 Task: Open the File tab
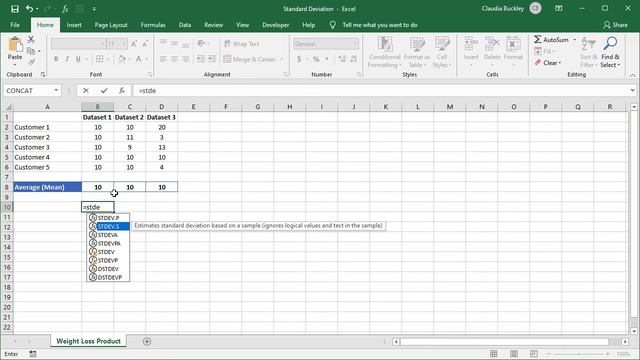pos(15,25)
